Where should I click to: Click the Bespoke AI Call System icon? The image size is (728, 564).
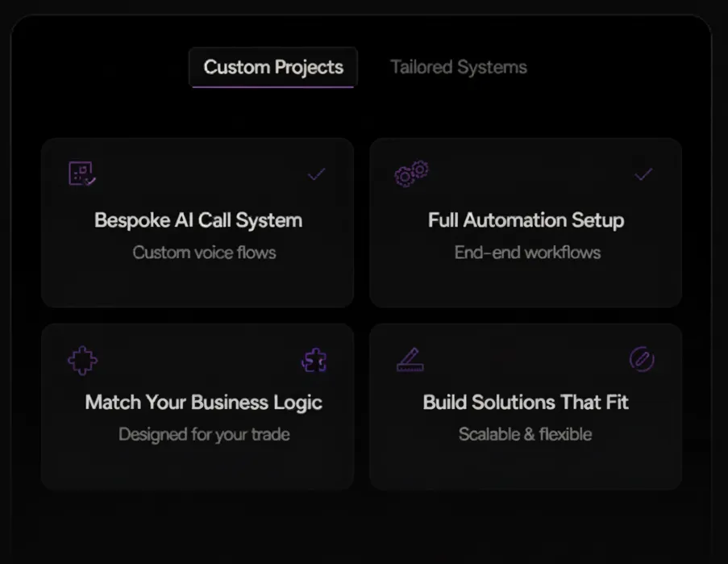[82, 173]
